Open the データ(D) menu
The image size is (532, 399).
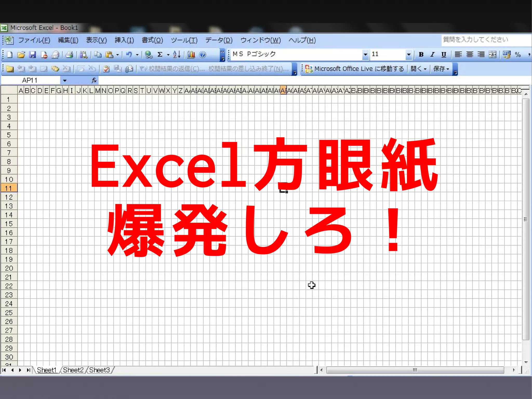coord(219,40)
